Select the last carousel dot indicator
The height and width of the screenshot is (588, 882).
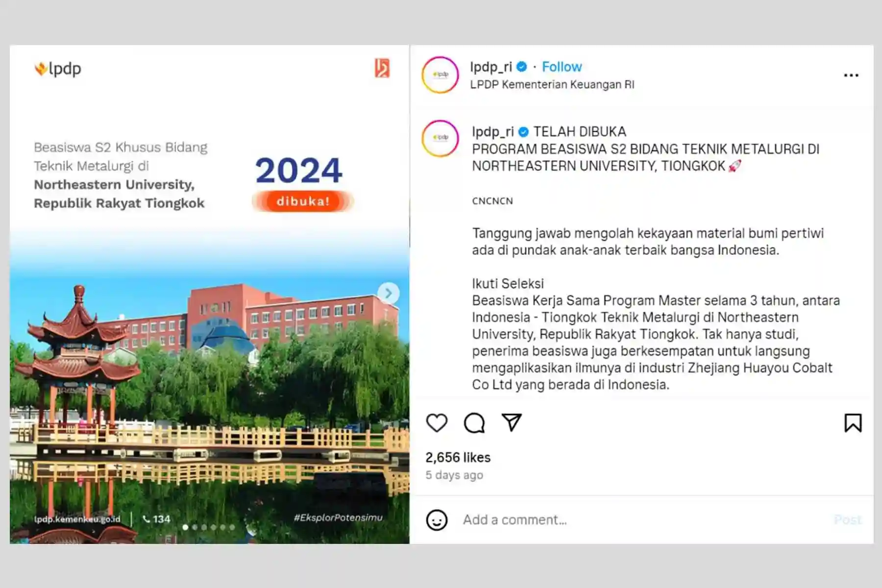pyautogui.click(x=232, y=527)
